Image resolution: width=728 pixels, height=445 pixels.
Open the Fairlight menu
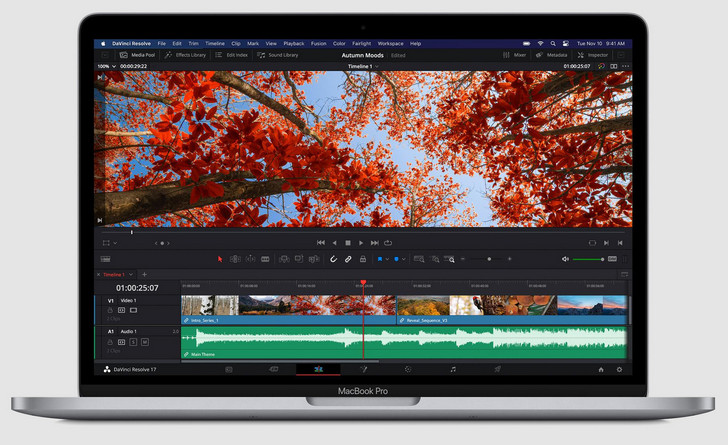[x=362, y=44]
